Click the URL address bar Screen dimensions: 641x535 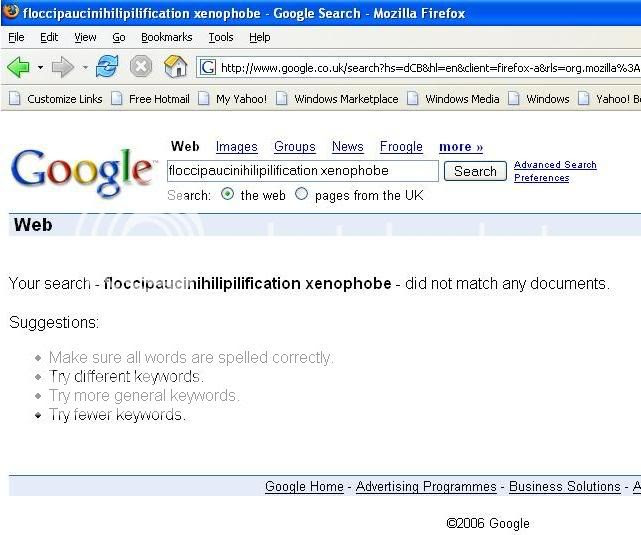(419, 67)
